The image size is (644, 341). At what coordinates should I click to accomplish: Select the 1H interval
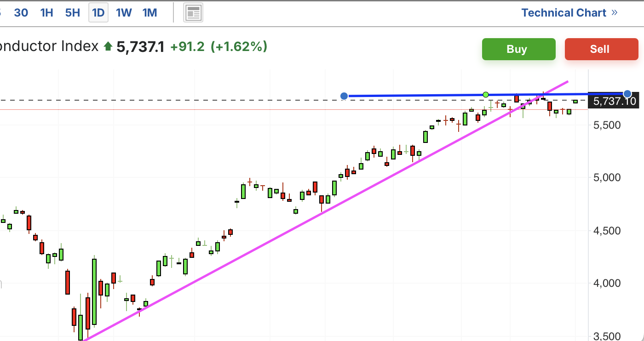click(47, 13)
